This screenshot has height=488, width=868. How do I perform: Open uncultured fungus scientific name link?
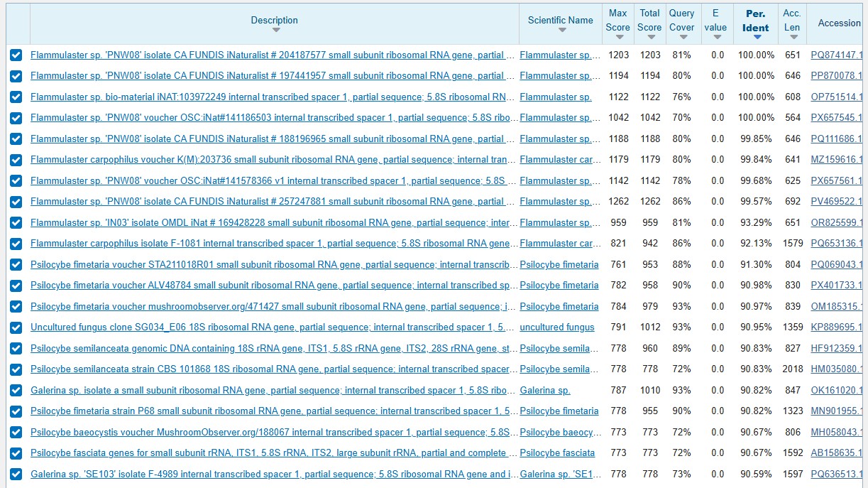click(557, 327)
